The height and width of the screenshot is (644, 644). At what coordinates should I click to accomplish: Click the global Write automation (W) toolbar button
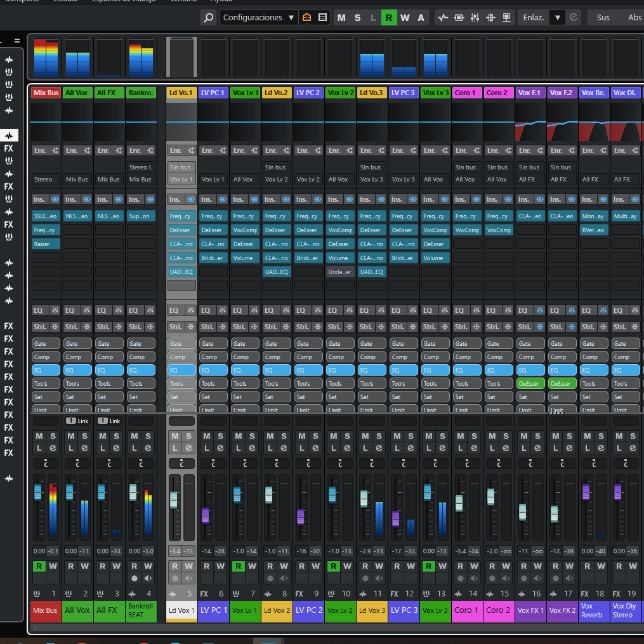pyautogui.click(x=405, y=18)
